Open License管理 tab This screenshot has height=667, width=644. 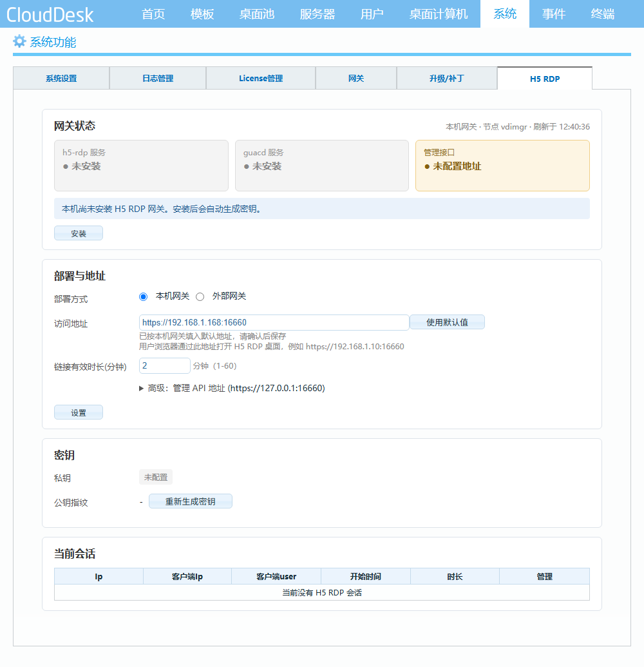click(x=261, y=78)
